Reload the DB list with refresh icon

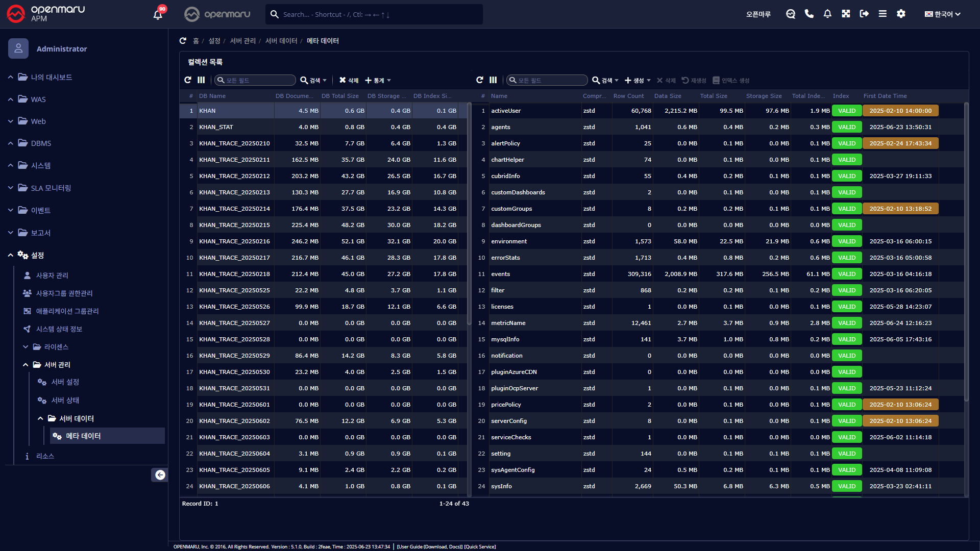188,80
